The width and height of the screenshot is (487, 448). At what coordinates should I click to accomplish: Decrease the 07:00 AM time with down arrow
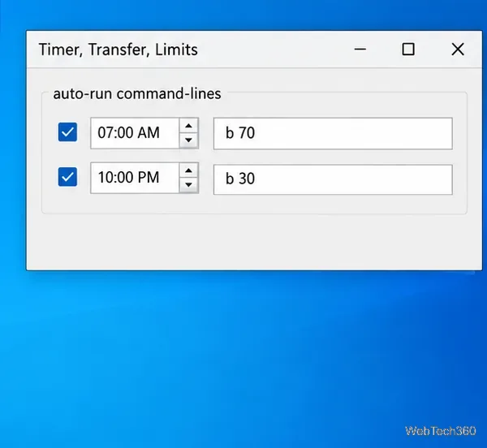(188, 140)
